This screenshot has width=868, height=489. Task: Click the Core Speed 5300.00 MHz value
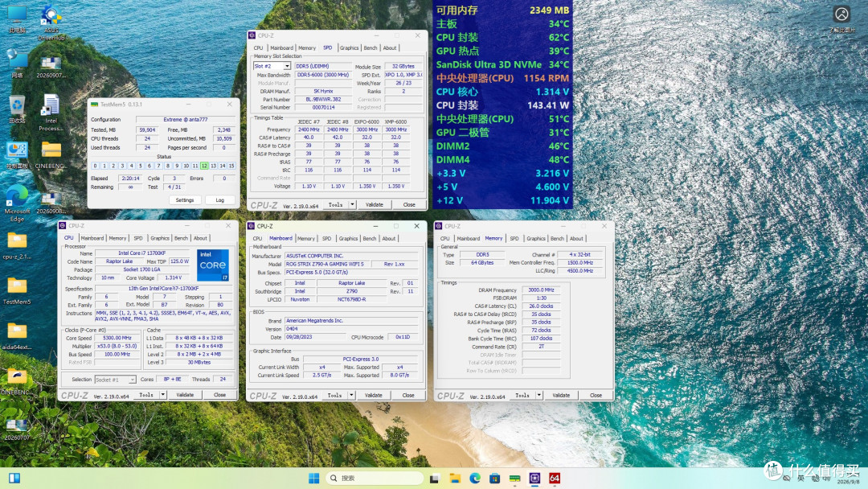[x=117, y=337]
